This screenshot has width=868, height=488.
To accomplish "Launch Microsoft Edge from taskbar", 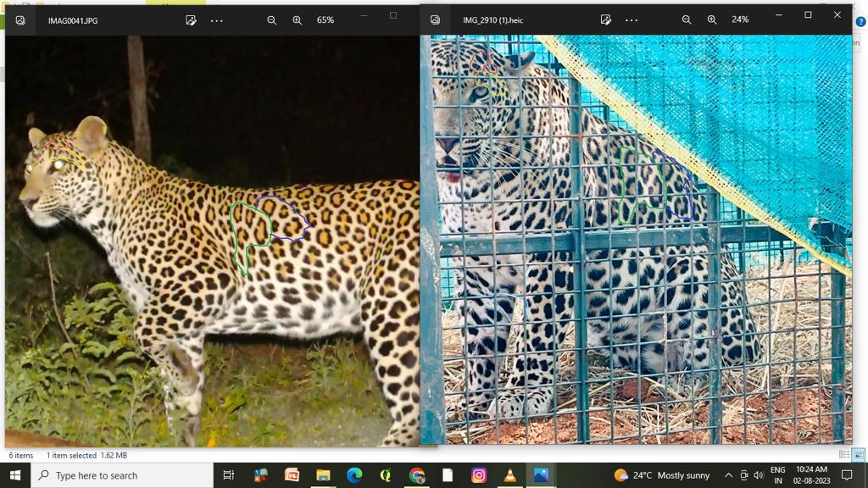I will pos(354,475).
